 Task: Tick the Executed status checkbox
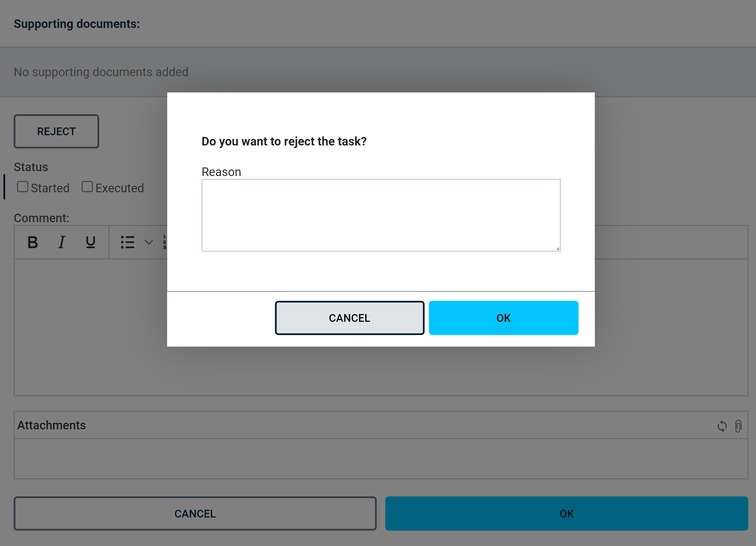click(x=87, y=187)
